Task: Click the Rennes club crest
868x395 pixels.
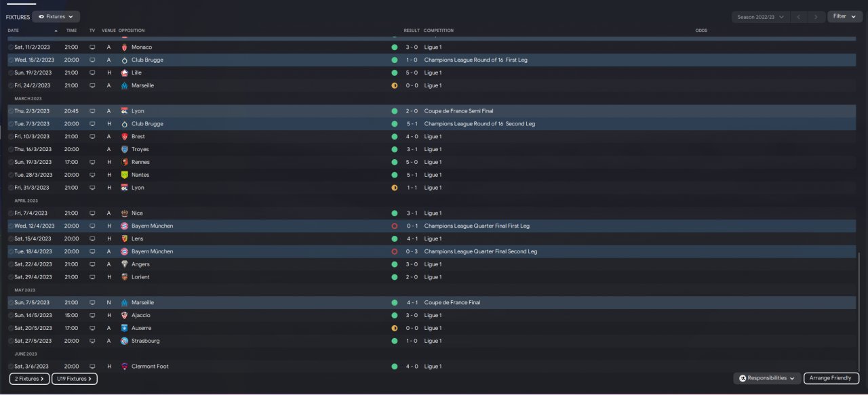Action: click(x=124, y=162)
